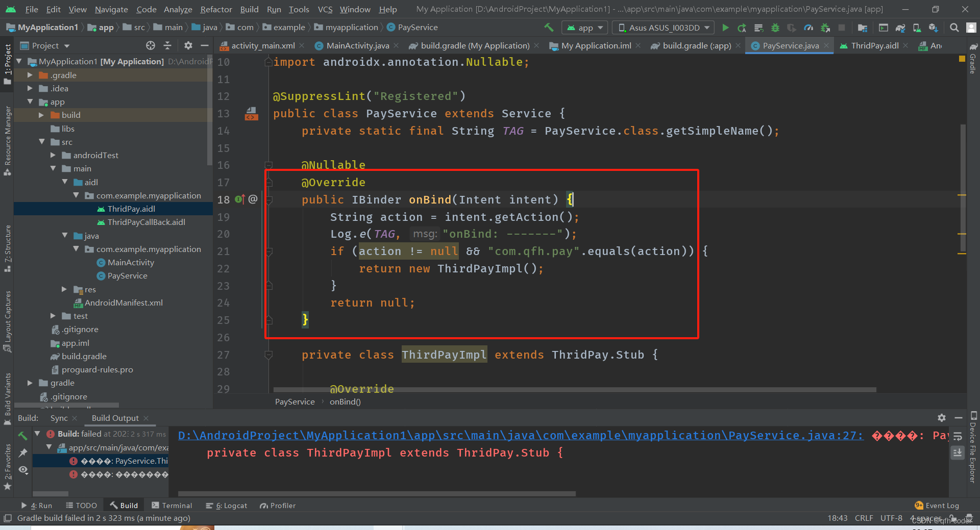Run the app with the green play icon
980x530 pixels.
tap(726, 28)
